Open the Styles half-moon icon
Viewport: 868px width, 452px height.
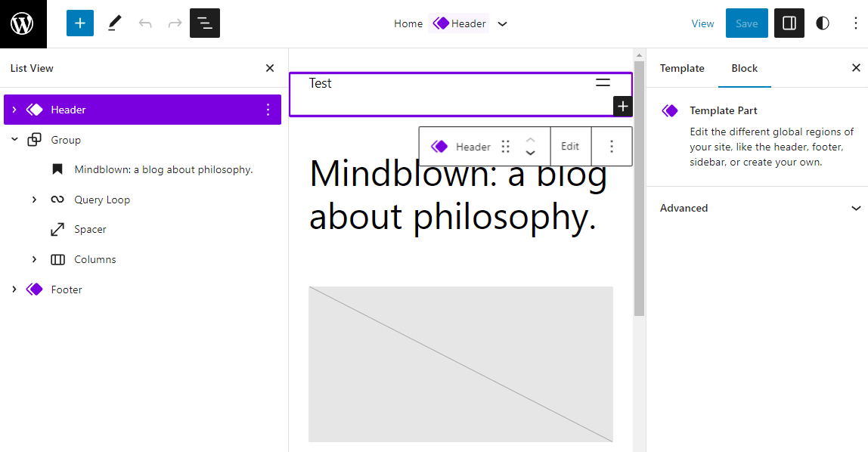pos(822,23)
